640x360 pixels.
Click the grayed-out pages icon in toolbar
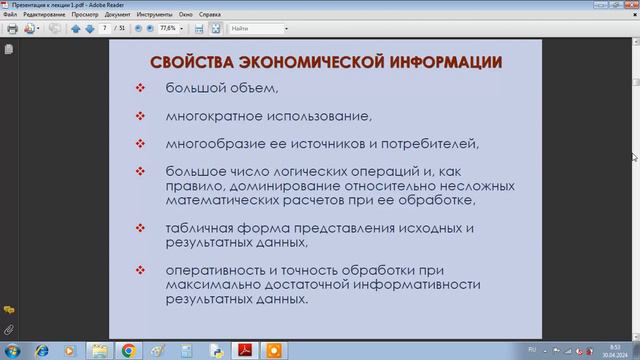point(54,29)
